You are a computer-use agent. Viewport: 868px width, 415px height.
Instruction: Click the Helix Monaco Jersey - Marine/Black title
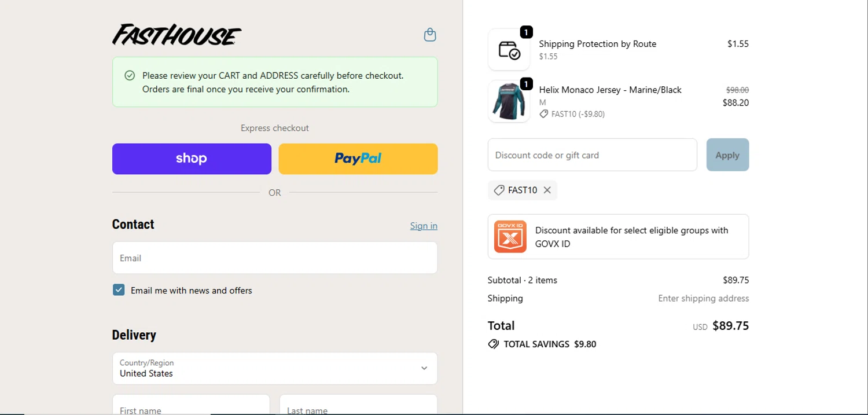[610, 90]
